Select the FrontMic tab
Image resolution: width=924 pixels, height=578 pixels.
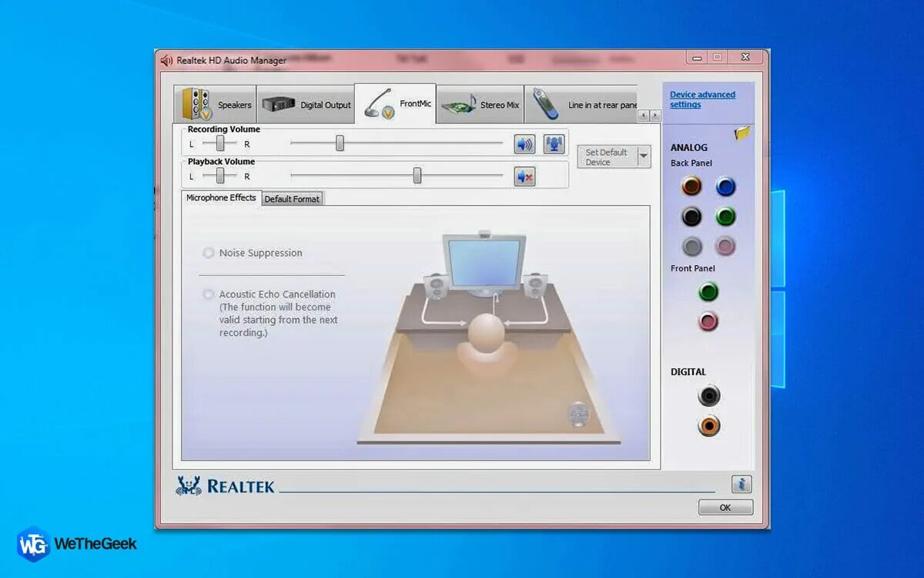click(396, 103)
